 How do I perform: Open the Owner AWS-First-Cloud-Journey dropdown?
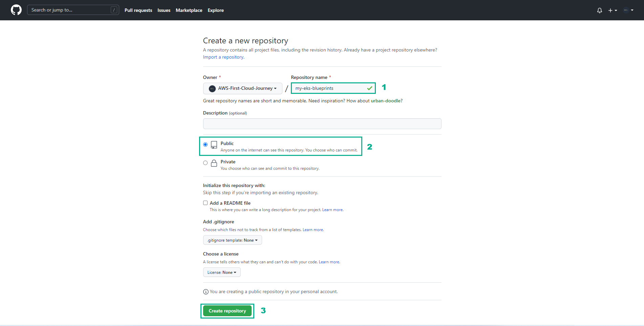coord(243,88)
